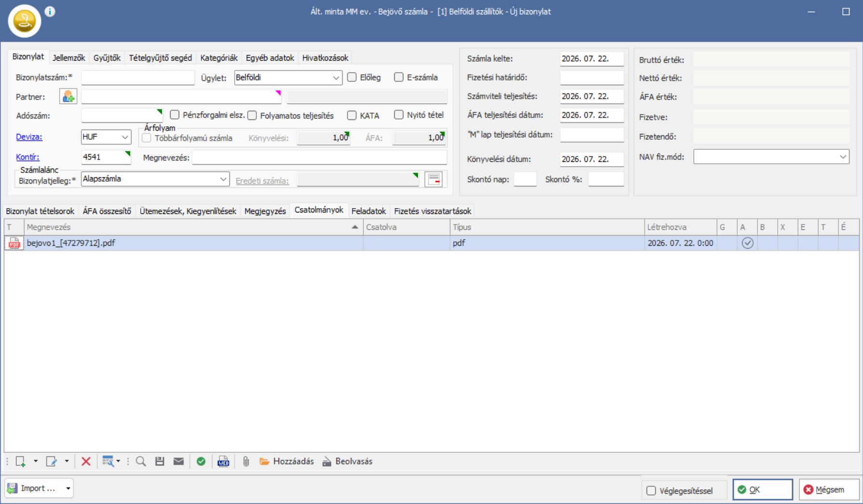Tick the Nyitó tétel checkbox
Image resolution: width=863 pixels, height=504 pixels.
pyautogui.click(x=399, y=115)
